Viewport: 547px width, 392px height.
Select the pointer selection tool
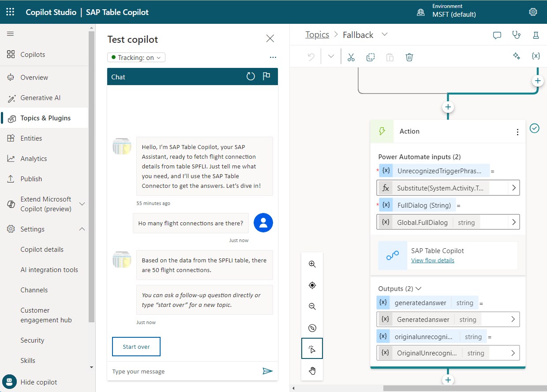click(x=312, y=349)
